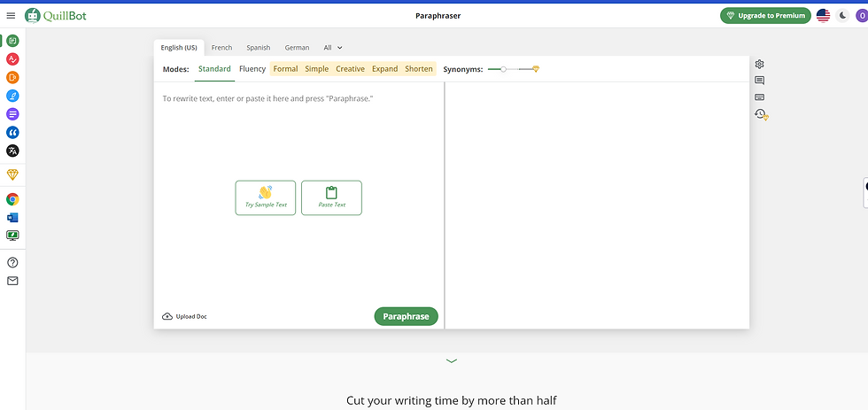Click the Paraphrase button

tap(407, 316)
